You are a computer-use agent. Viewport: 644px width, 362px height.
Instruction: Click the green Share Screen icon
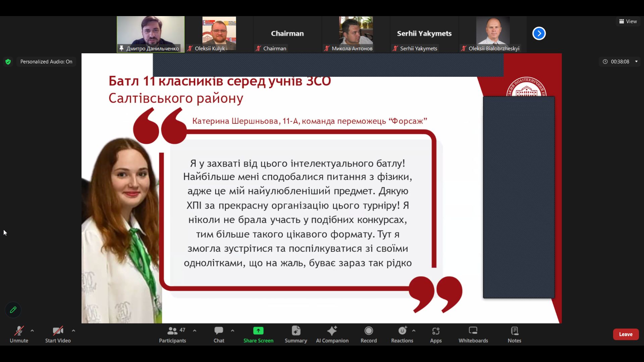point(258,331)
